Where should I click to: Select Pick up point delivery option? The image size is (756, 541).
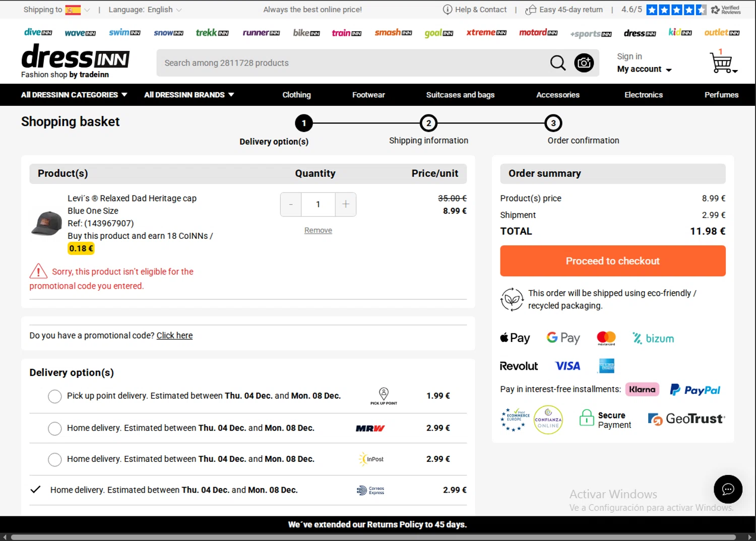(54, 396)
